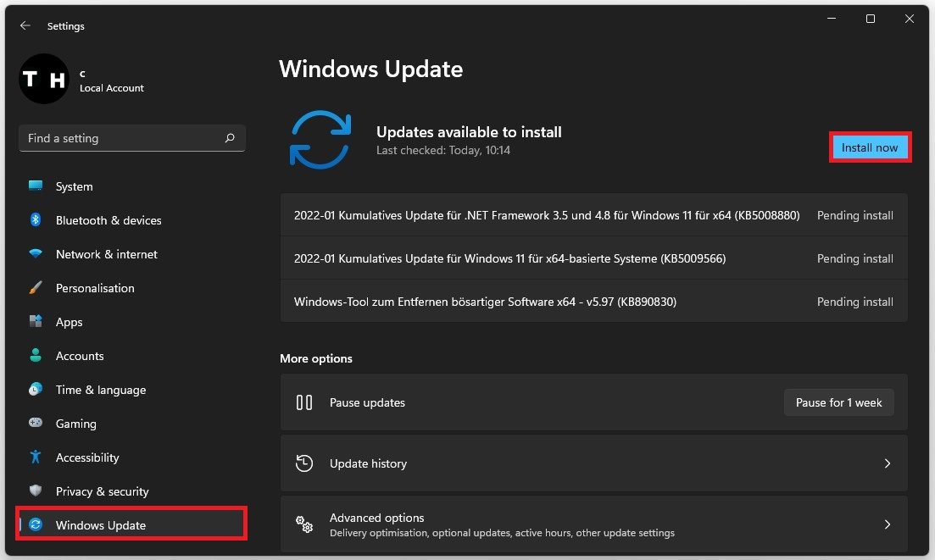Screen dimensions: 935x560
Task: Click the Accessibility figure icon
Action: [36, 457]
